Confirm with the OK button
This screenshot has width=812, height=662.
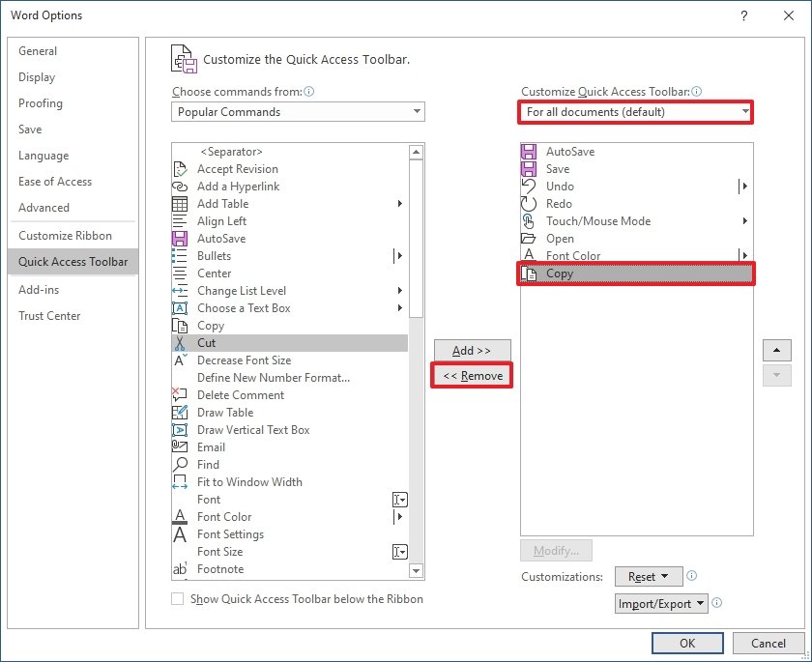click(x=687, y=644)
